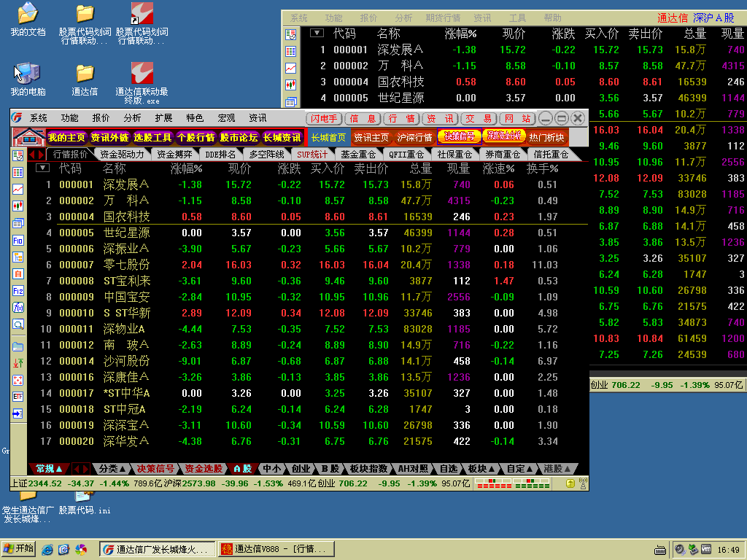Click the red left arrow beside 行情报价 tab
This screenshot has height=560, width=747.
[32, 155]
